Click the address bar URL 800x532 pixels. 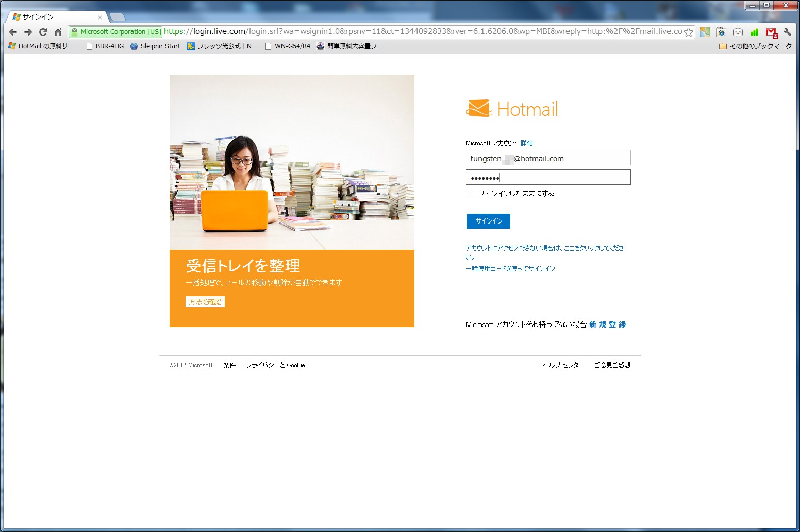pyautogui.click(x=423, y=31)
